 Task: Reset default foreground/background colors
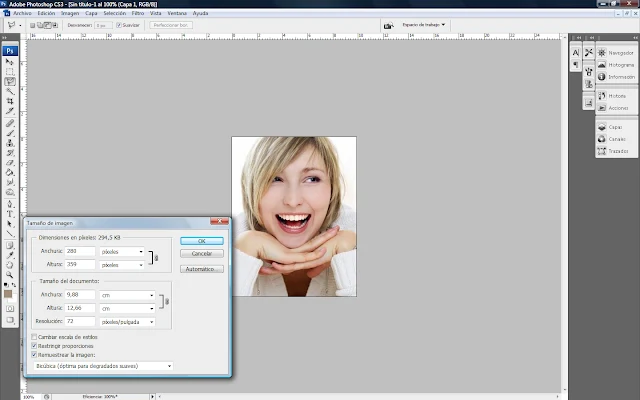(6, 285)
